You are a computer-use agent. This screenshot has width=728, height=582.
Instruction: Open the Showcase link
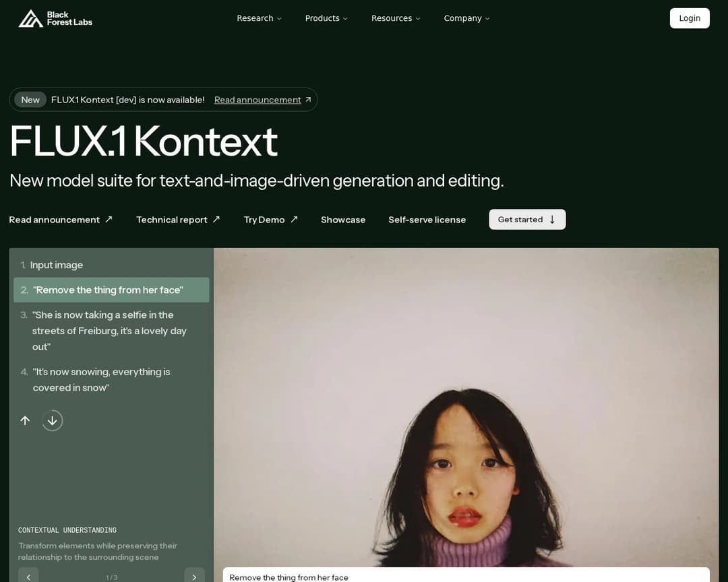(343, 220)
